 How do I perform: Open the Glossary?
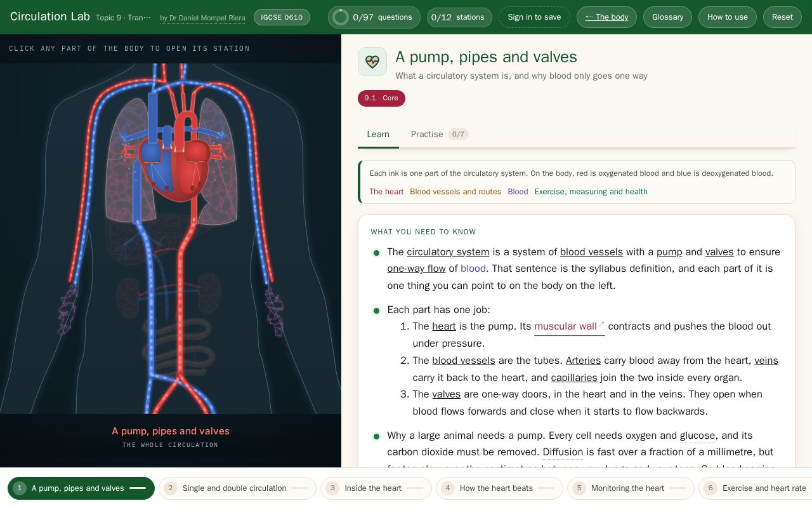click(x=667, y=17)
